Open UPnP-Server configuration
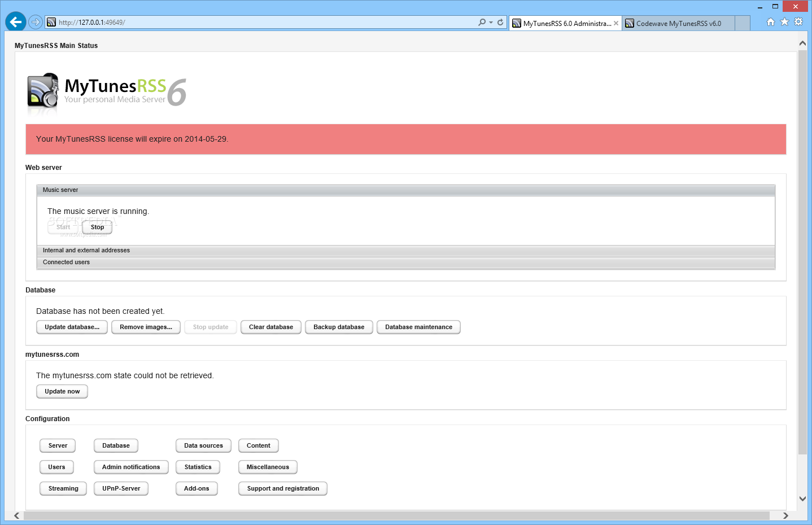 pos(121,489)
